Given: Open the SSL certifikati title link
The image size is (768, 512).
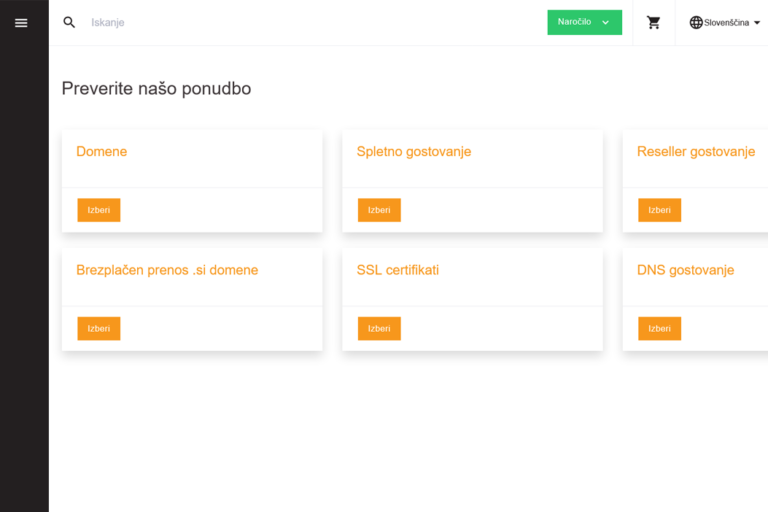Looking at the screenshot, I should click(x=398, y=270).
